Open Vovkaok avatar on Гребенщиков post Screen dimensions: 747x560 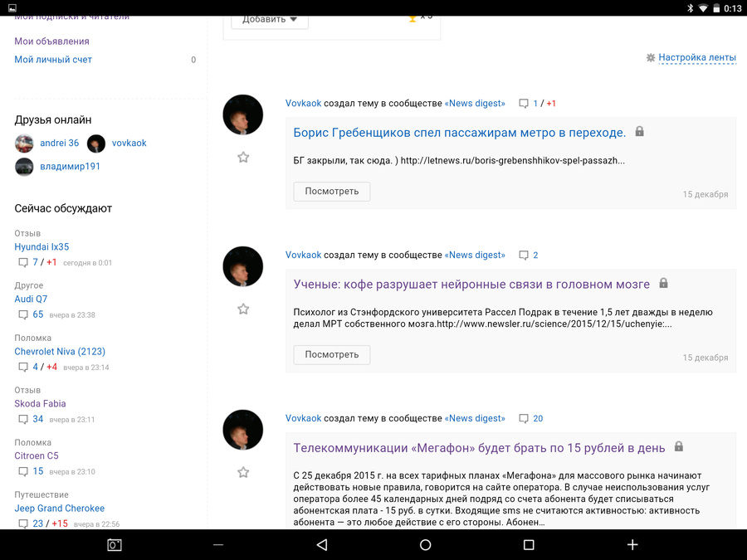[x=243, y=114]
